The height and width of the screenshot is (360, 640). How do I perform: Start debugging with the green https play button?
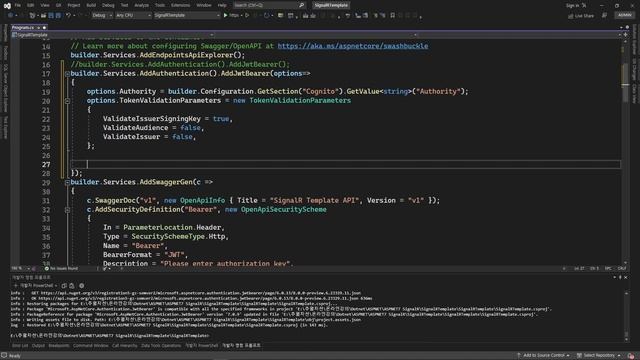pos(225,16)
